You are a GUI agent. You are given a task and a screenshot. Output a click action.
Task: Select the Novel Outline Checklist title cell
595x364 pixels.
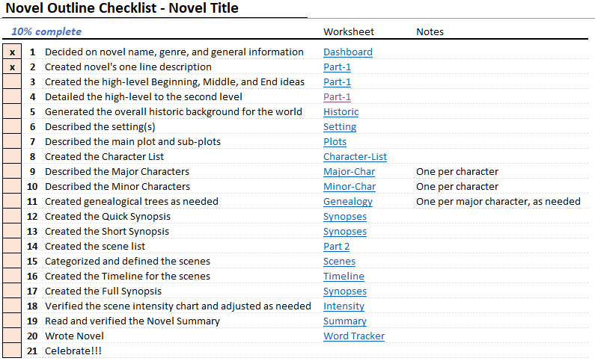tap(122, 9)
